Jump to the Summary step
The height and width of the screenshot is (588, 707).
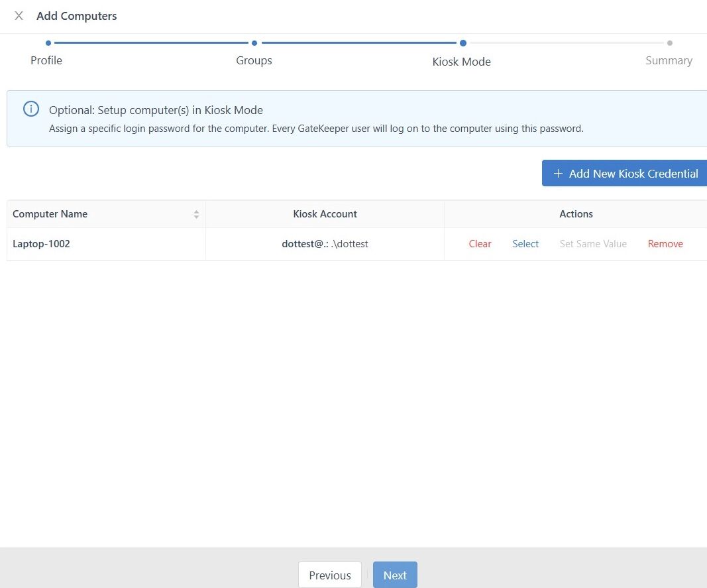pos(669,60)
